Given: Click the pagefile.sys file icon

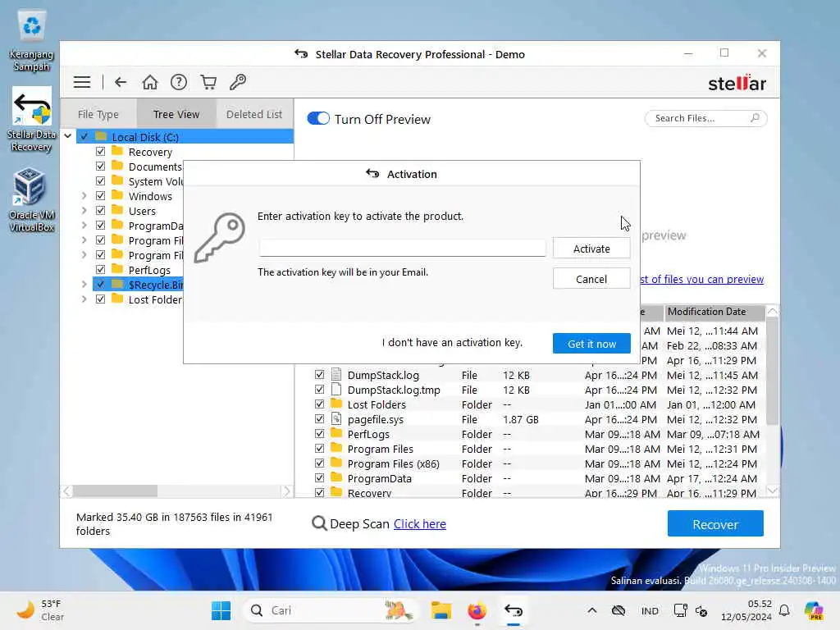Looking at the screenshot, I should tap(336, 419).
